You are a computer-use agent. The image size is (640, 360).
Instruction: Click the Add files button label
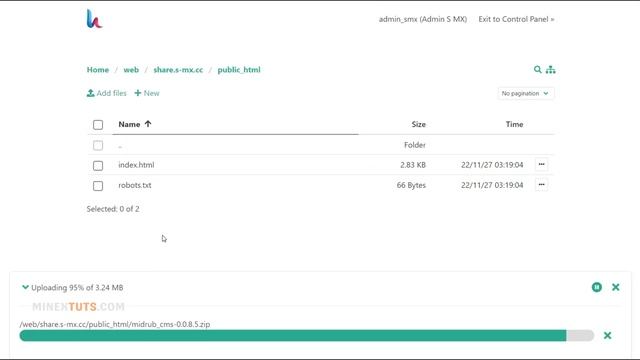(111, 93)
